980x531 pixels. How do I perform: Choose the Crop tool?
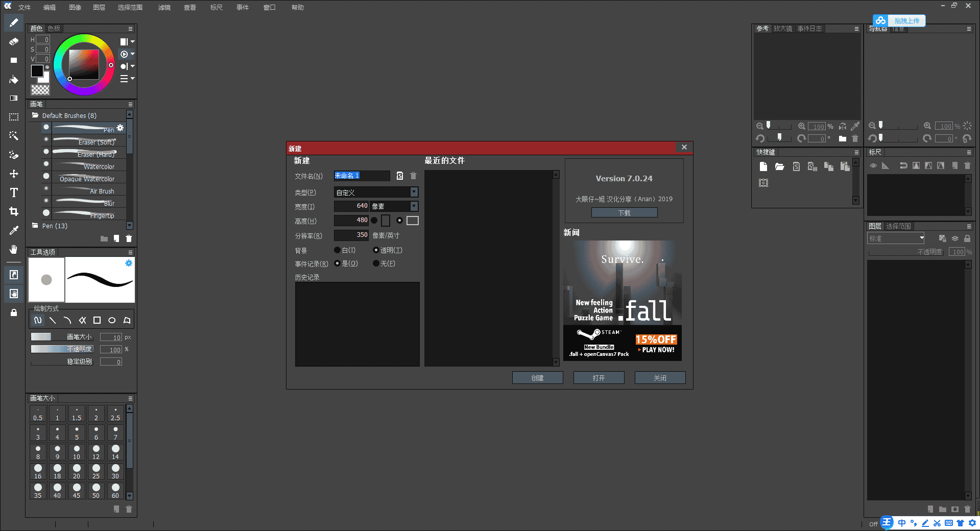click(13, 211)
